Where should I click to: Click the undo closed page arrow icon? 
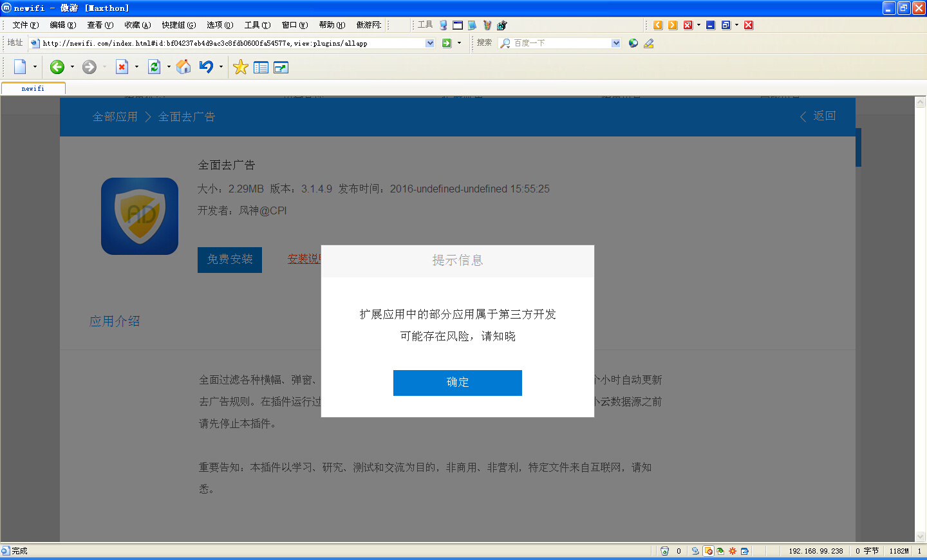click(x=207, y=67)
